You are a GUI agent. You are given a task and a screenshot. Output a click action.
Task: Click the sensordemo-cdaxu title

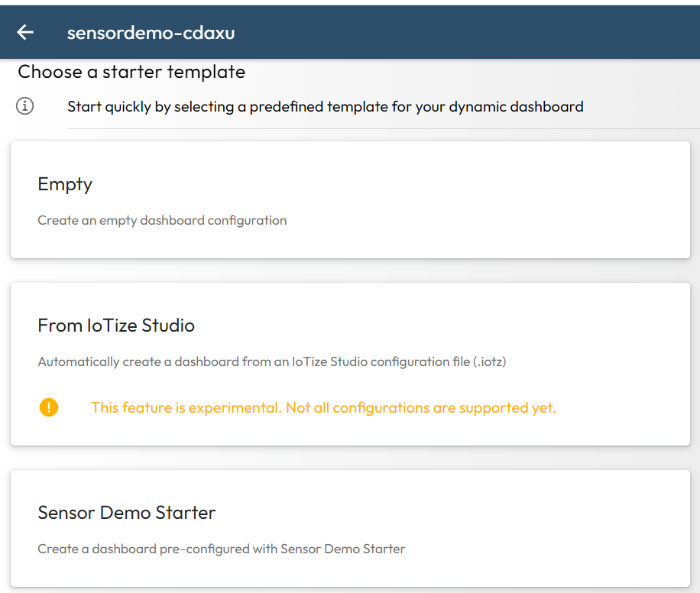(x=151, y=32)
